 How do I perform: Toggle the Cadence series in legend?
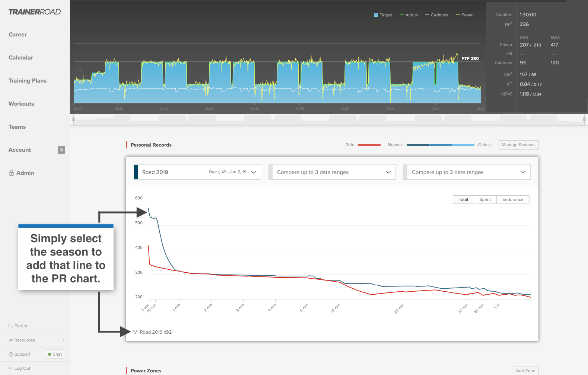(437, 15)
